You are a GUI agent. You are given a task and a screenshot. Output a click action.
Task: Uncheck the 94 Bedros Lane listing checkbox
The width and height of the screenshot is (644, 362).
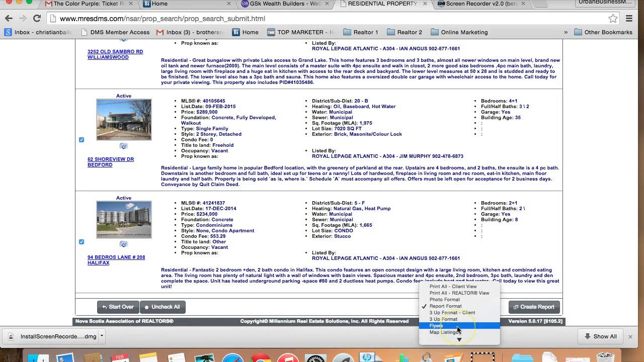click(82, 242)
